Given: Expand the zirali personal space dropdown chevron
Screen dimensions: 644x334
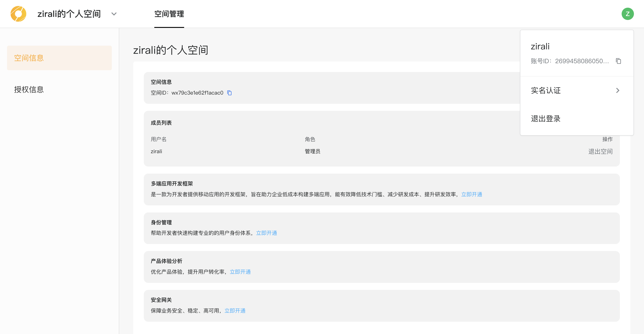Looking at the screenshot, I should (114, 14).
